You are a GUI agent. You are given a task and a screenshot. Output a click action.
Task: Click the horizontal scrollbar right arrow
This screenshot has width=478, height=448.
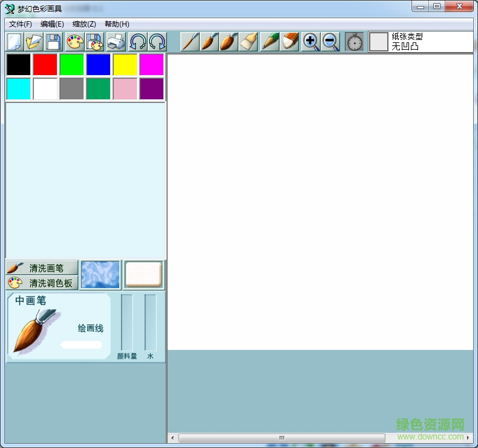click(x=469, y=438)
